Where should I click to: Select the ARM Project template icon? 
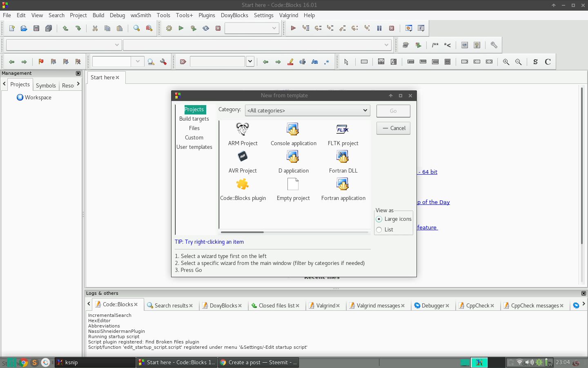[x=243, y=129]
